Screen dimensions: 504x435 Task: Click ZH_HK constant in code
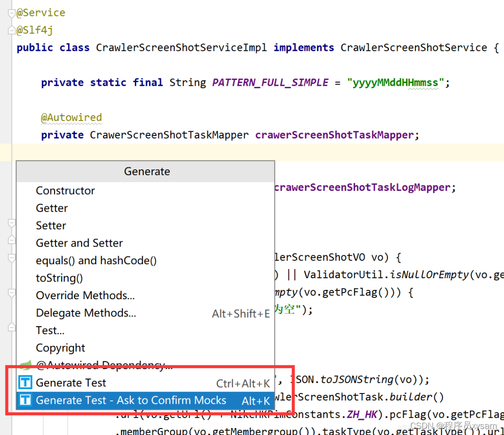coord(362,415)
